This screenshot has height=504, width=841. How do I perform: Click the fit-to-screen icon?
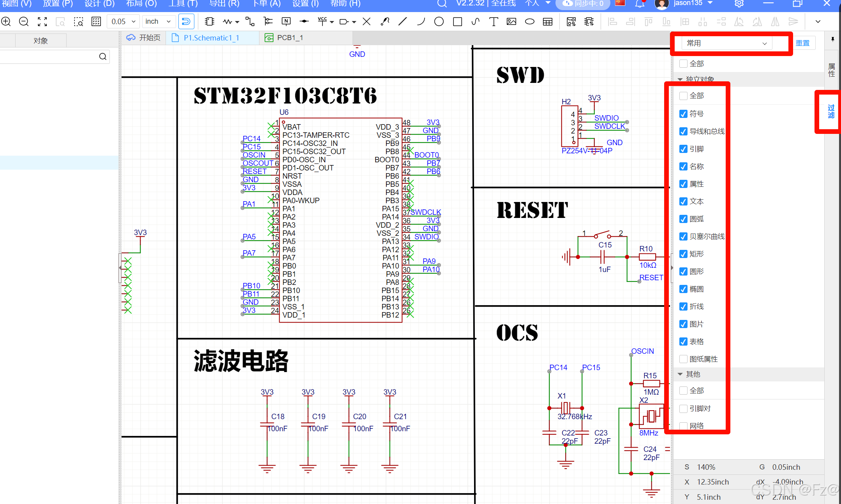coord(42,22)
